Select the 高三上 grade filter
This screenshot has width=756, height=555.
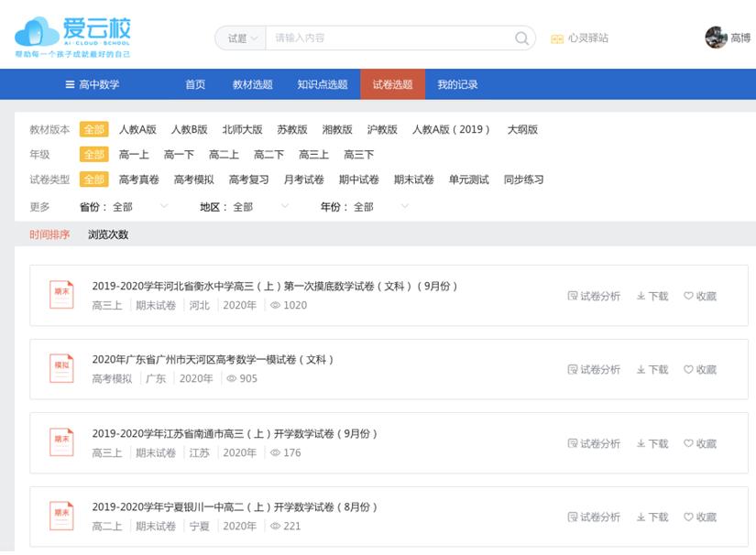pos(312,155)
